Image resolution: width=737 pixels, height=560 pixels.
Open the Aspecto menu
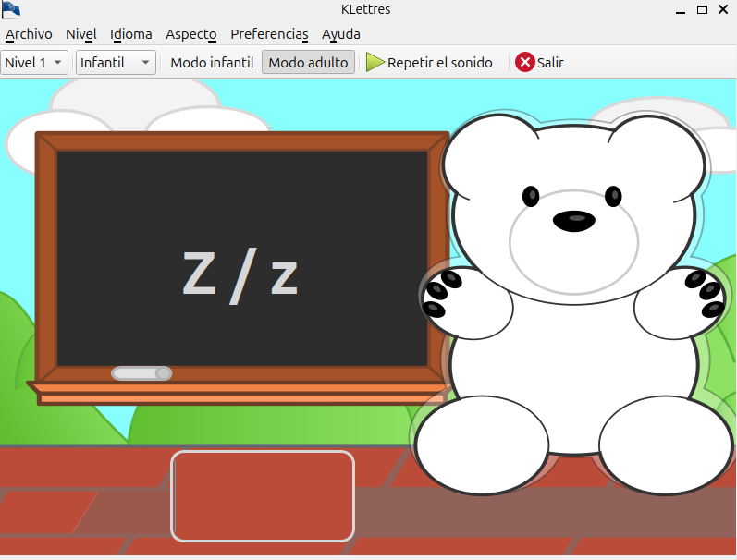click(190, 34)
